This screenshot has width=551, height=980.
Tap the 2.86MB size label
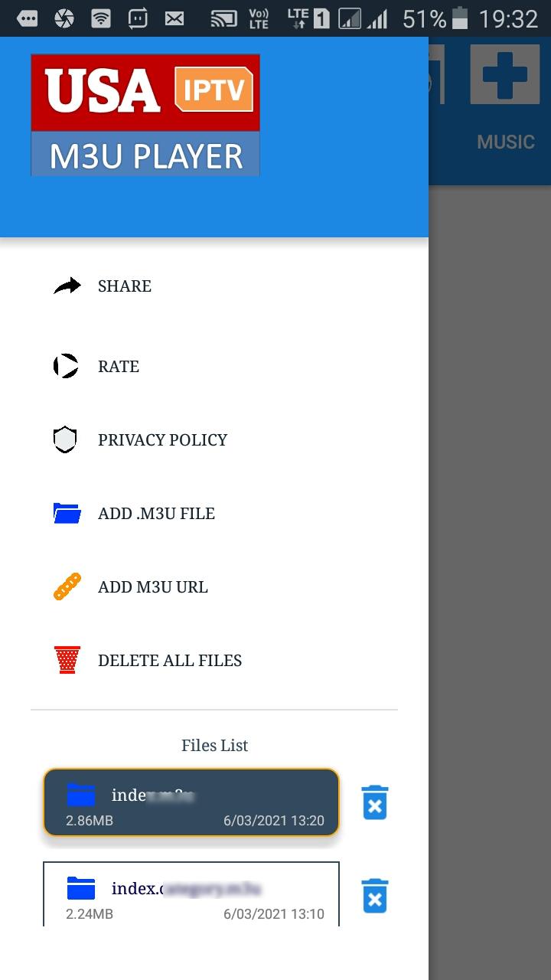pos(90,821)
